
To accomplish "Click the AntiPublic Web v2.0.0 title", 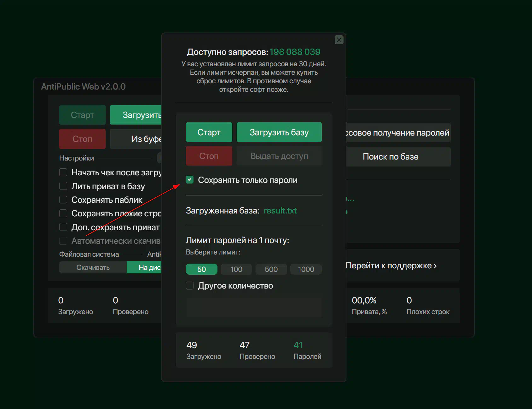I will click(83, 86).
